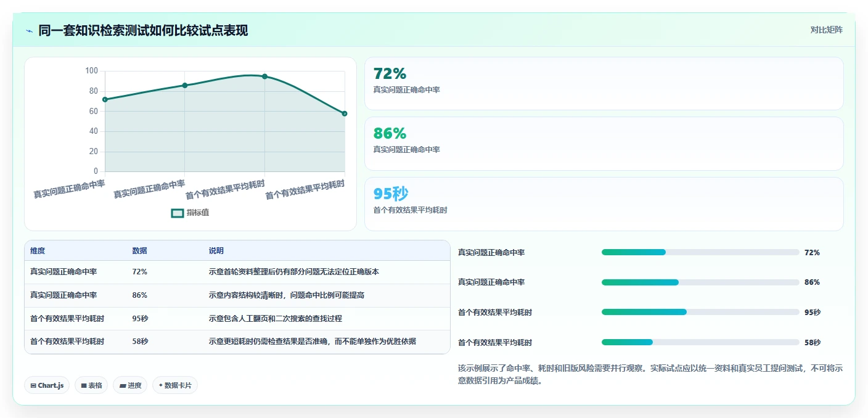Click the 进度 chip
Image resolution: width=868 pixels, height=418 pixels.
[x=130, y=385]
